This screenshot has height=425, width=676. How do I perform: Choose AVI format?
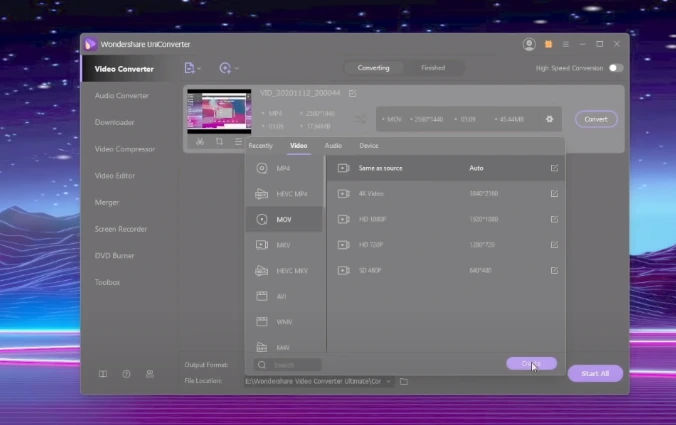(284, 296)
